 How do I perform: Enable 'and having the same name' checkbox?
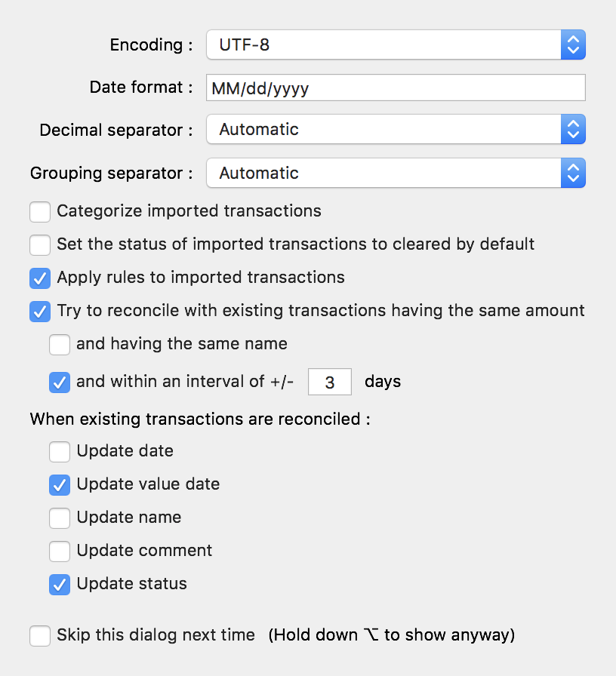pyautogui.click(x=60, y=345)
